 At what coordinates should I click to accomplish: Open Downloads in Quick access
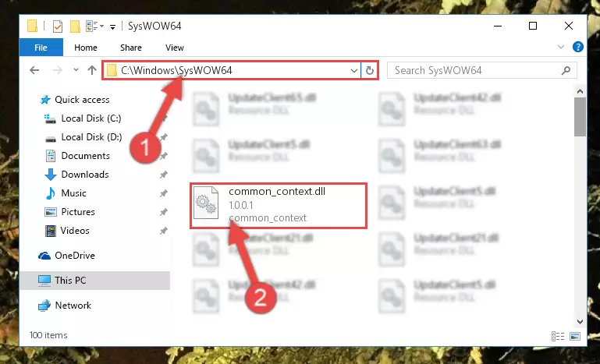point(85,175)
